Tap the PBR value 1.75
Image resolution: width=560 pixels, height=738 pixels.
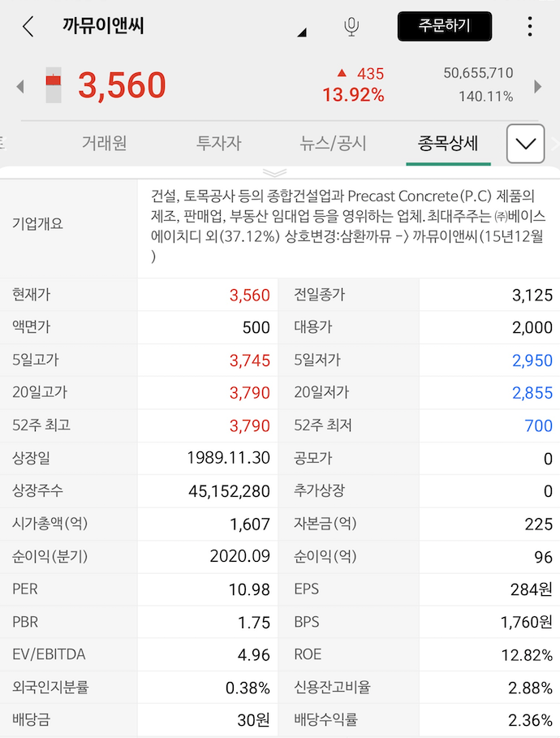[254, 623]
